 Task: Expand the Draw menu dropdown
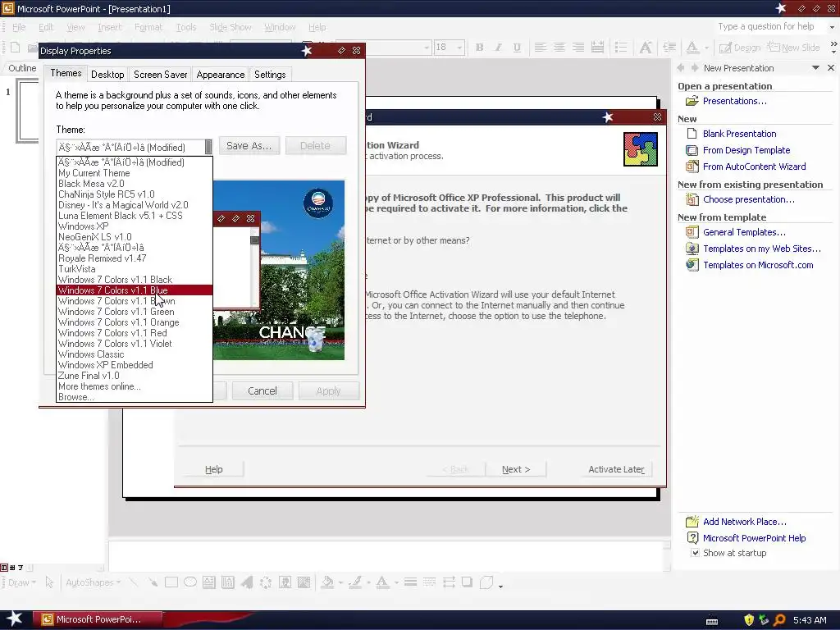22,582
